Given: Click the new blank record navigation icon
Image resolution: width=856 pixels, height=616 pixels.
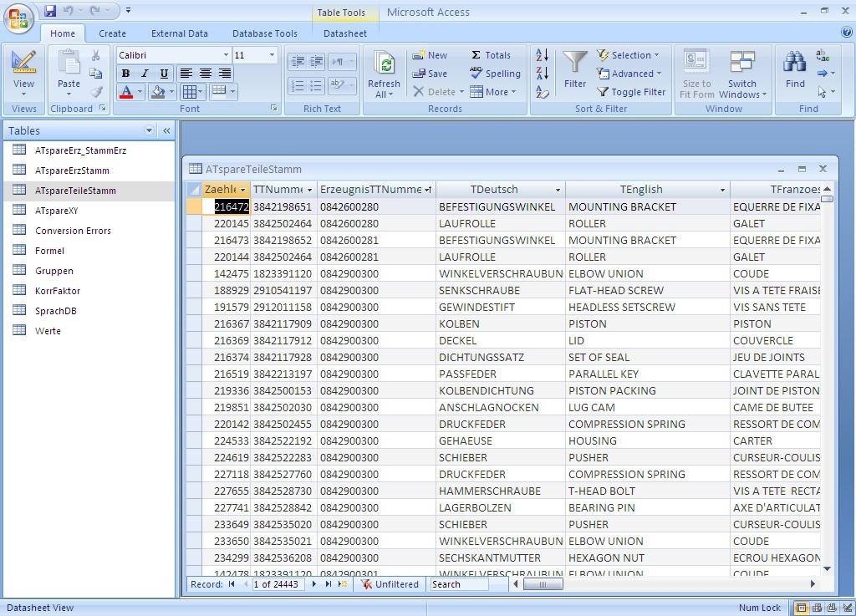Looking at the screenshot, I should click(342, 583).
